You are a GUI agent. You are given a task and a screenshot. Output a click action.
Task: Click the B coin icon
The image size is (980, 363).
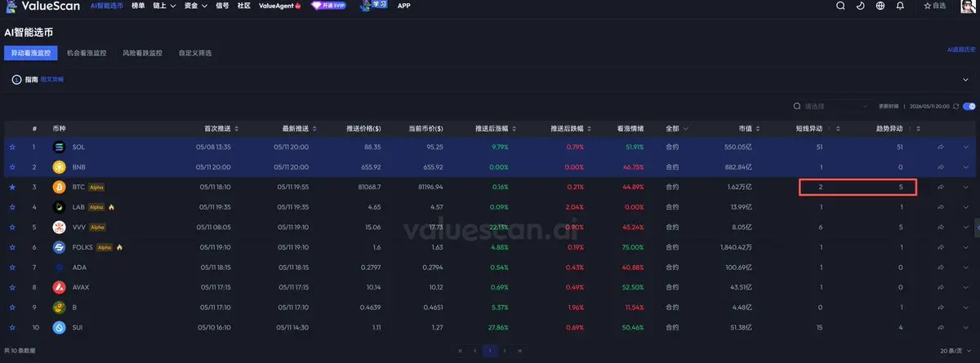coord(59,308)
